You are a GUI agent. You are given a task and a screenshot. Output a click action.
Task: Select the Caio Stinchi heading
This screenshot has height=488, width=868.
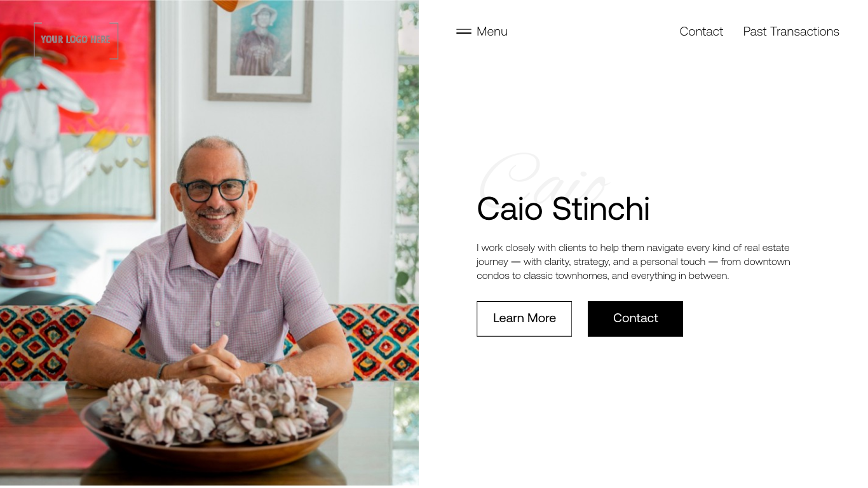click(x=563, y=209)
